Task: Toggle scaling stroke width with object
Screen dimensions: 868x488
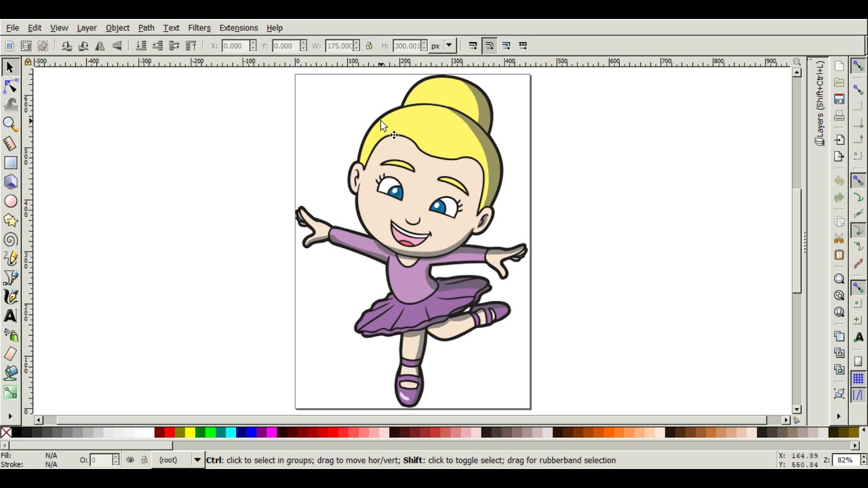Action: point(473,46)
